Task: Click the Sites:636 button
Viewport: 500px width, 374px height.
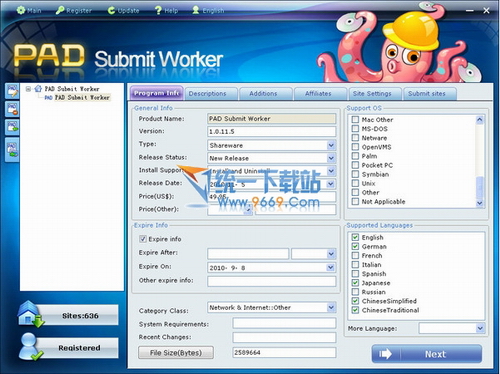Action: click(80, 316)
